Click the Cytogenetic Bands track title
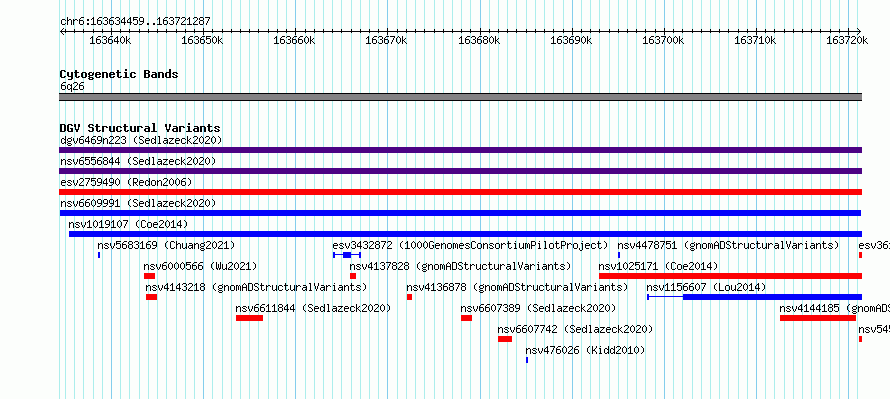Image resolution: width=890 pixels, height=399 pixels. point(119,74)
